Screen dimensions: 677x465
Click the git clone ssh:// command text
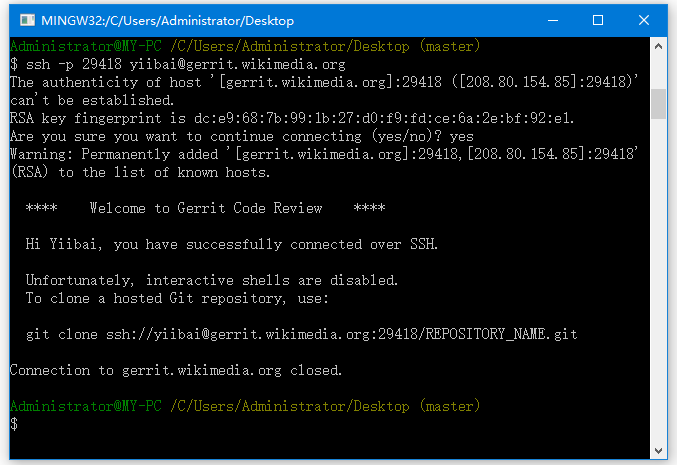pyautogui.click(x=300, y=334)
